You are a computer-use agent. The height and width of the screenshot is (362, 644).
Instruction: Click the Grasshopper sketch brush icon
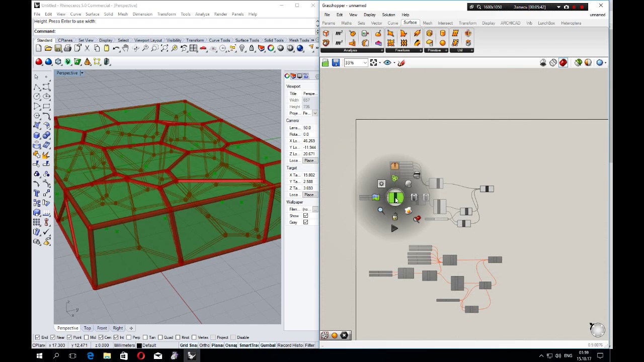point(401,63)
